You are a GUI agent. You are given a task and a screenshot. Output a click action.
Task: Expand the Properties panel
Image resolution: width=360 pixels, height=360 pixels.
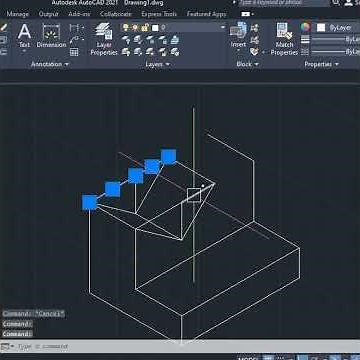pos(321,64)
